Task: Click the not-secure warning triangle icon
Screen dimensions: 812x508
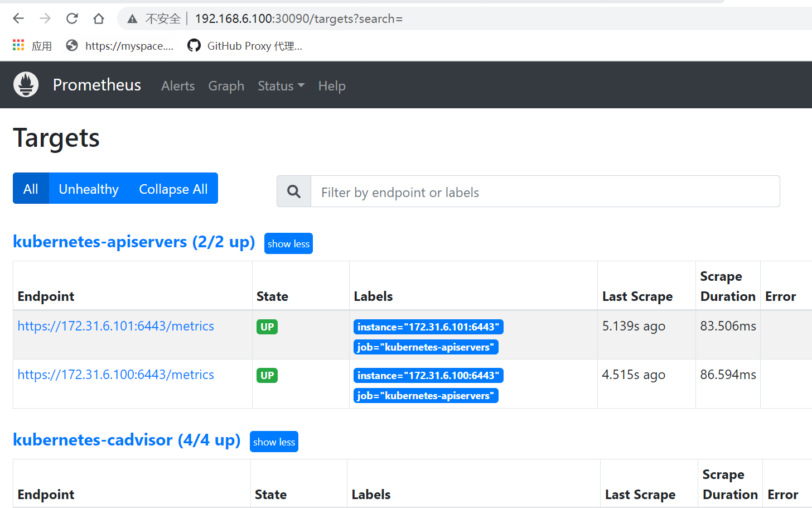Action: click(132, 19)
